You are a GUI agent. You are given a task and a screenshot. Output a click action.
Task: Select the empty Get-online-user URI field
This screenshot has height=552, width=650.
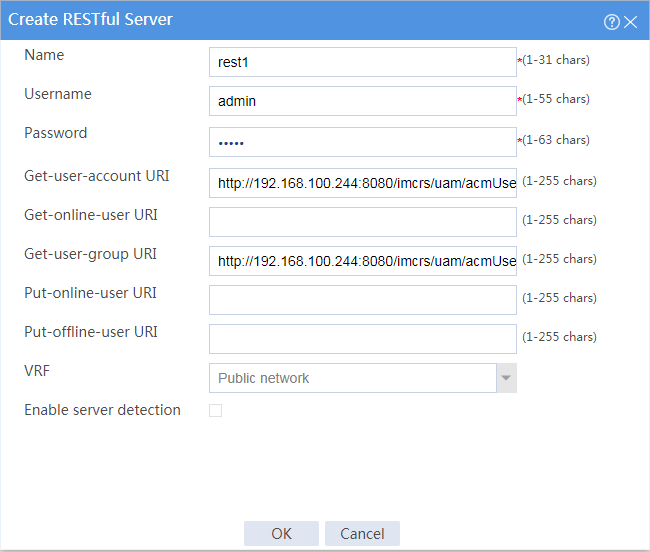point(363,222)
